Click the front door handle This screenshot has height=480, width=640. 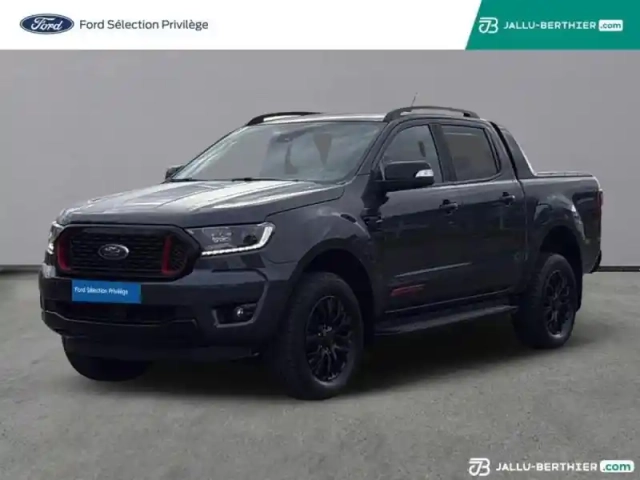coord(449,206)
